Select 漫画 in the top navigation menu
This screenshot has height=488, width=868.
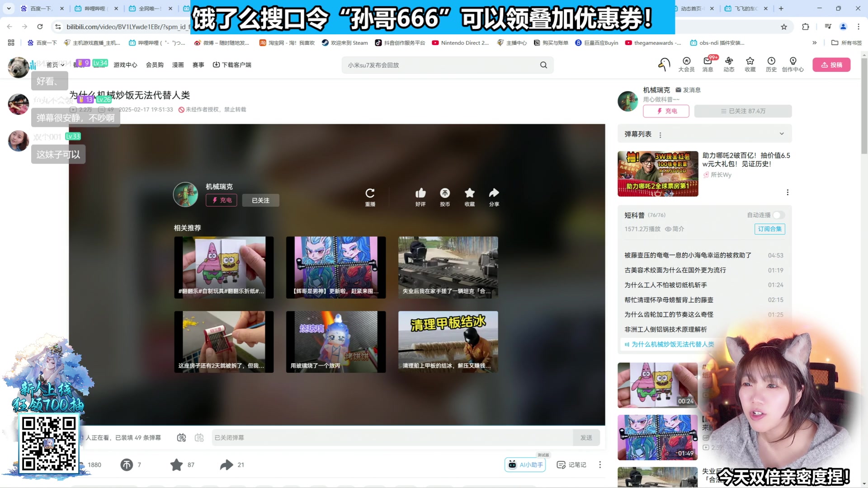(178, 65)
